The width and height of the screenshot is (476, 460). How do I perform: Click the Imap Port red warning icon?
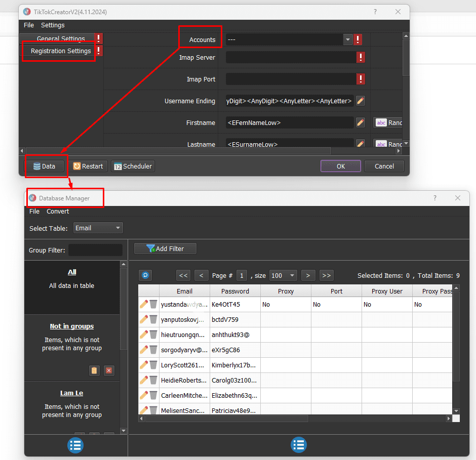[361, 79]
